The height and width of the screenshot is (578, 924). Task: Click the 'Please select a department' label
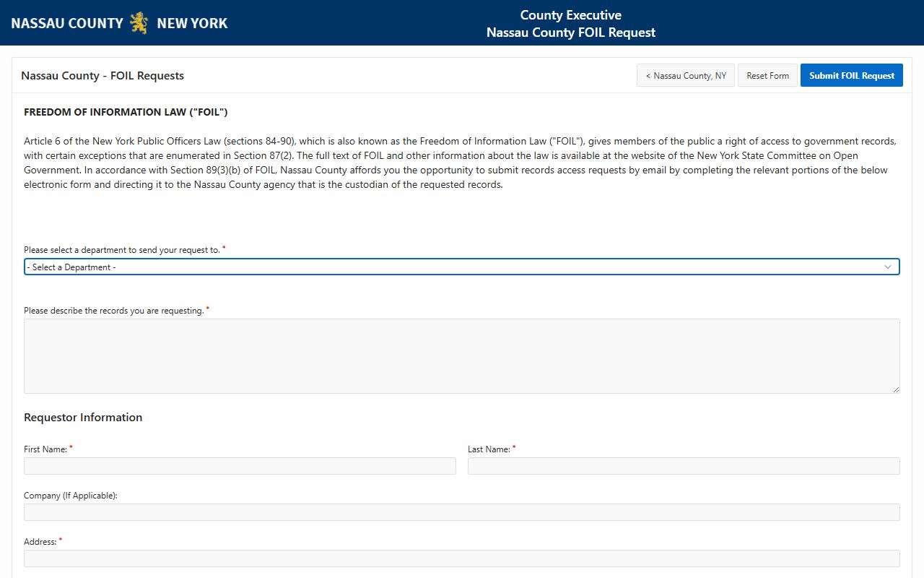coord(122,250)
